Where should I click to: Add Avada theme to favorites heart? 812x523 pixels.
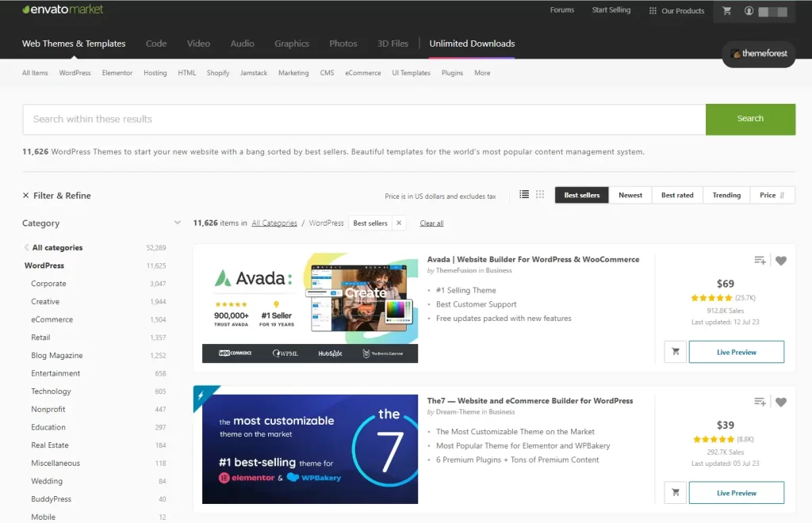tap(781, 261)
